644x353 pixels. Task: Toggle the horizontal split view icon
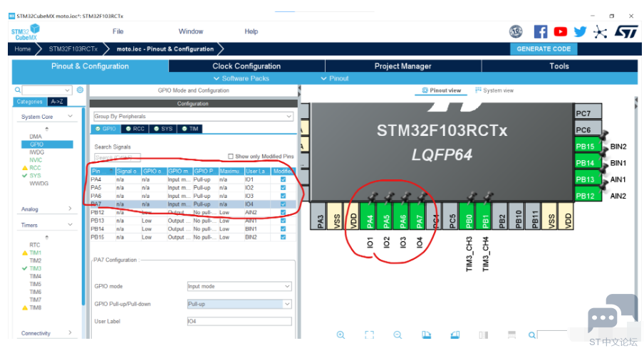point(511,335)
